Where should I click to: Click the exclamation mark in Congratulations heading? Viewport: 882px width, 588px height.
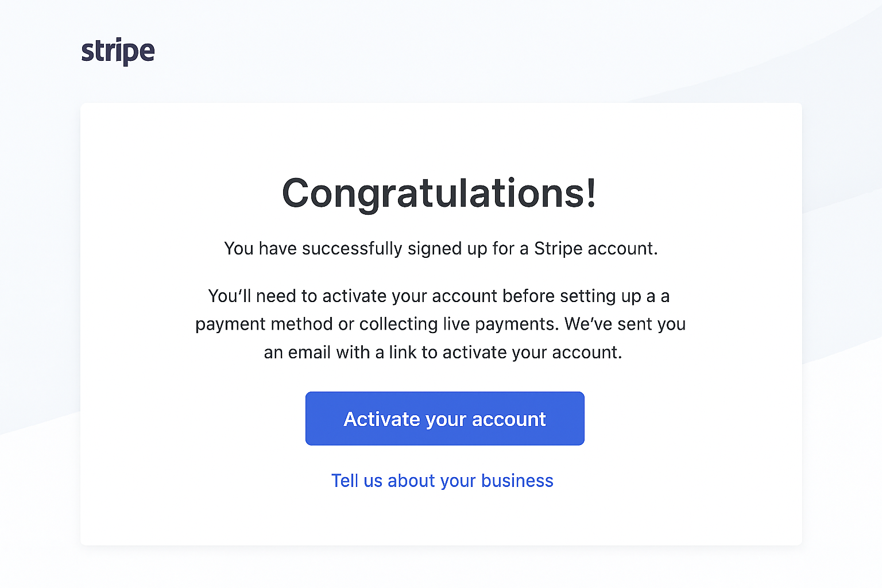coord(591,192)
